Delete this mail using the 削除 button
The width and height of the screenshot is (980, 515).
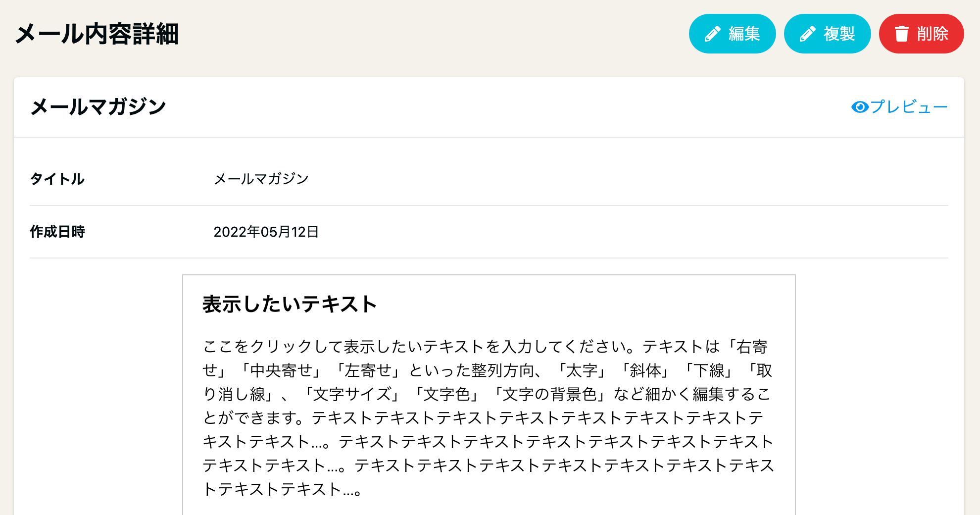(x=921, y=34)
